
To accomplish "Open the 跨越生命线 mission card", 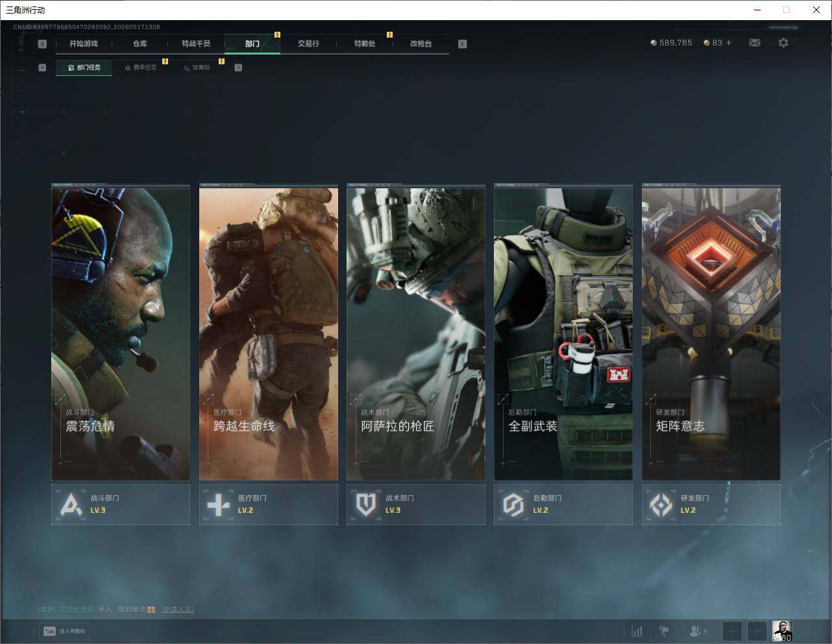I will point(269,332).
